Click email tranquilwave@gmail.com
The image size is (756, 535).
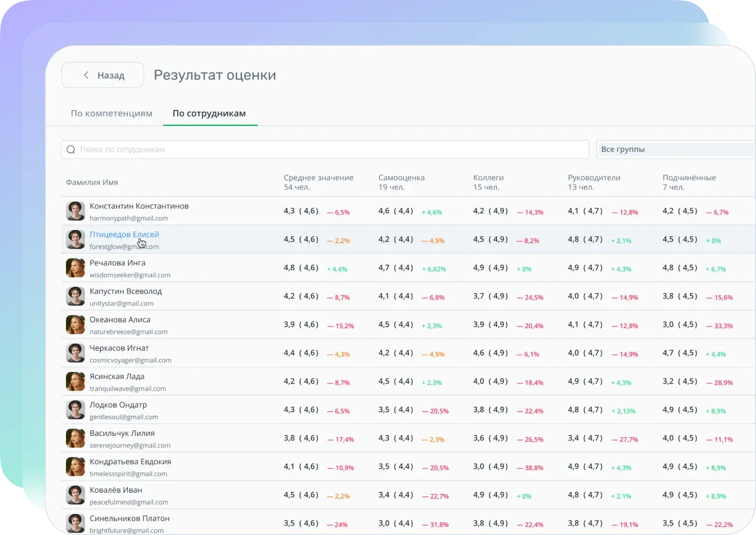tap(128, 389)
